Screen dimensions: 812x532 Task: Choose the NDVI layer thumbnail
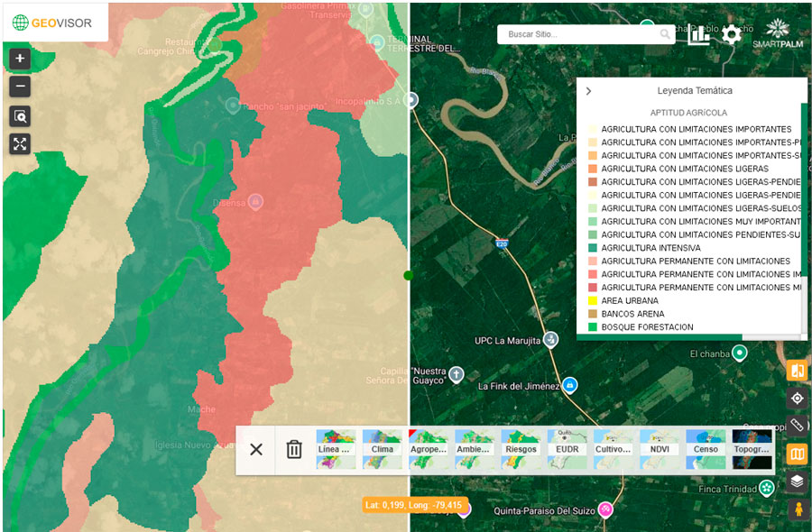(660, 449)
